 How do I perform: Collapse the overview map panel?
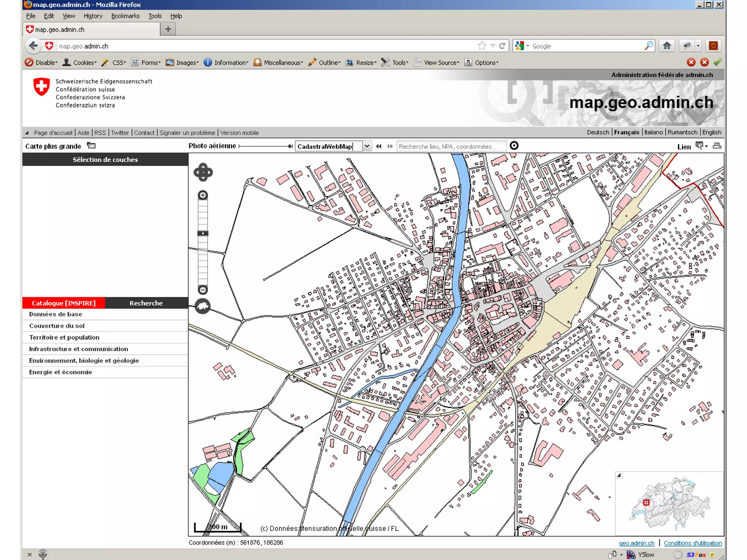619,475
